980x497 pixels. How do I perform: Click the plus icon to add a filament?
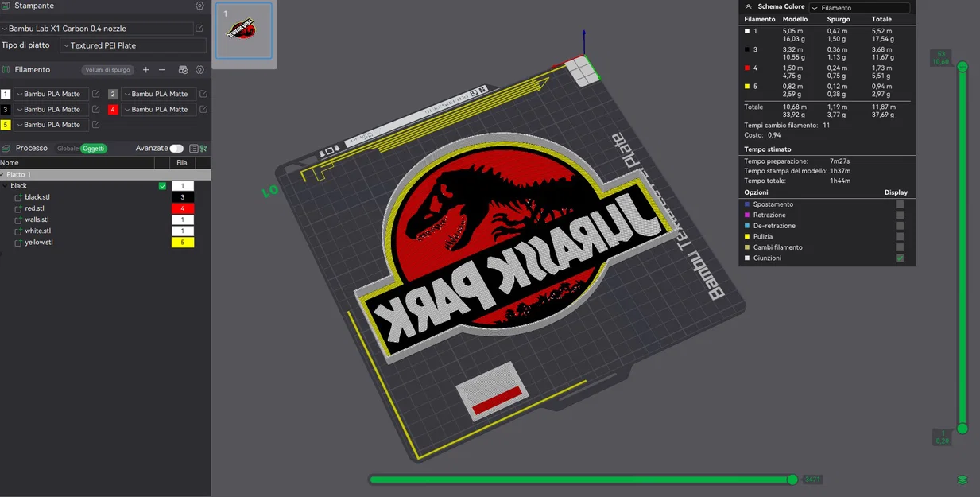pos(145,68)
